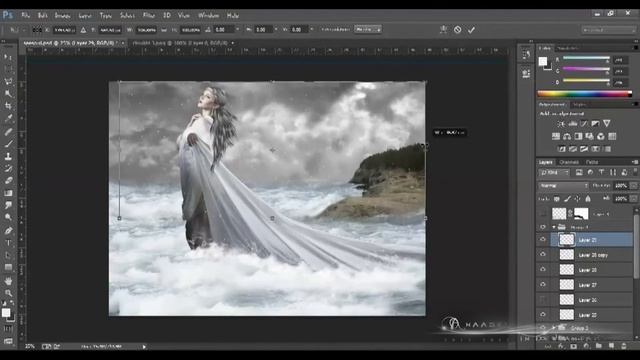640x360 pixels.
Task: Open the Image menu
Action: [62, 16]
